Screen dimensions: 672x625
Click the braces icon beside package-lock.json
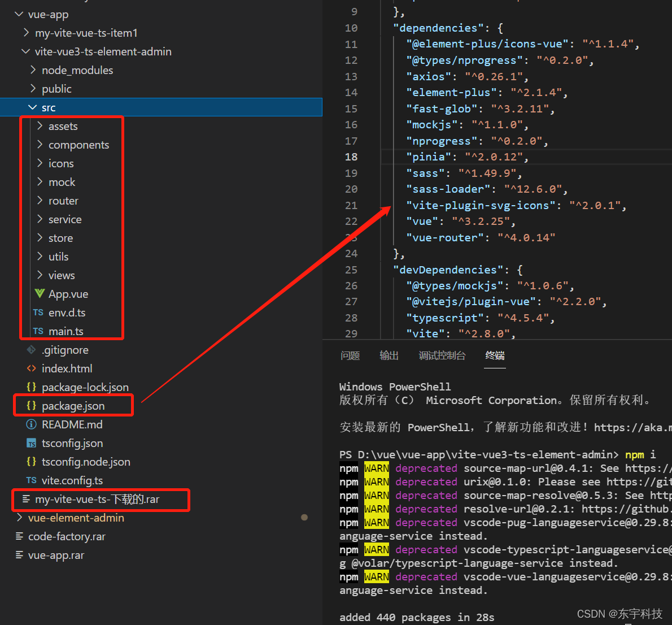click(31, 387)
